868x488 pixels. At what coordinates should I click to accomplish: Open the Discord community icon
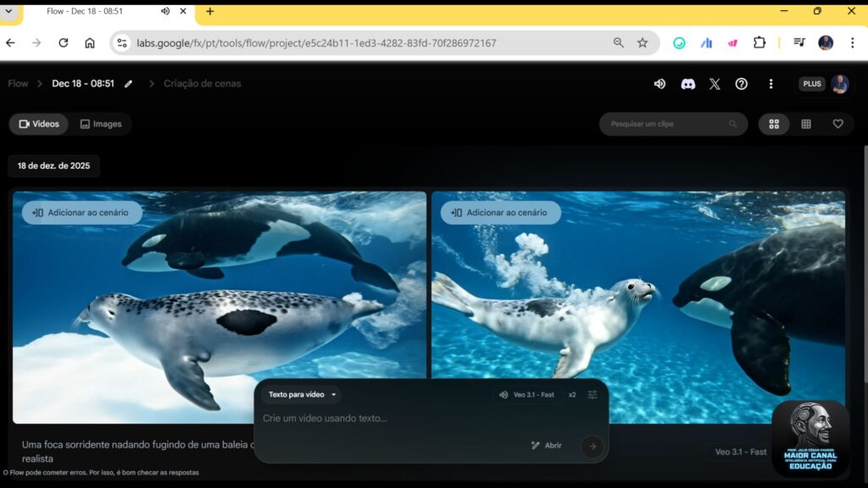click(x=687, y=83)
